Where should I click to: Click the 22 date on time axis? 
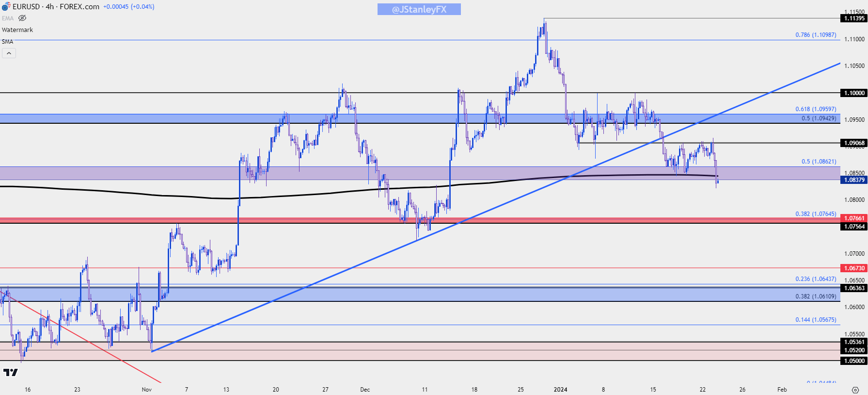coord(703,390)
